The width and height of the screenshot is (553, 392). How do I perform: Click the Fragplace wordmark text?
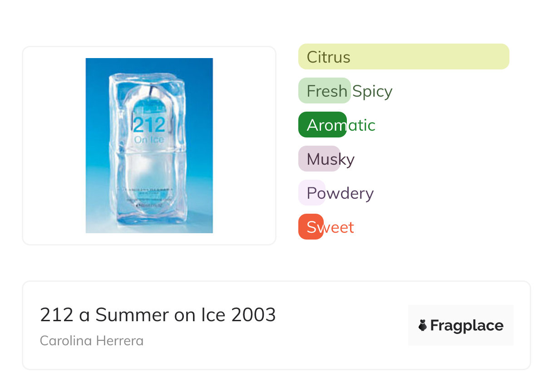coord(467,325)
